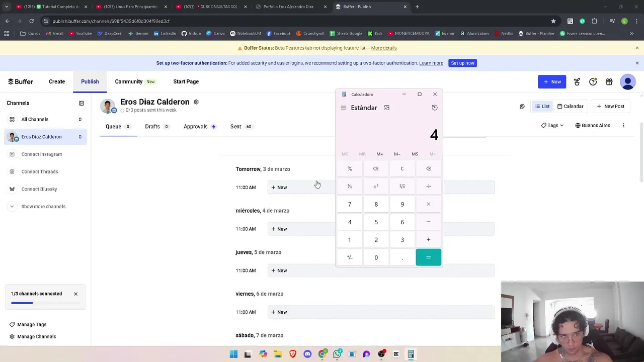Screen dimensions: 644x362
Task: Click Connect Instagram in sidebar
Action: (45, 154)
